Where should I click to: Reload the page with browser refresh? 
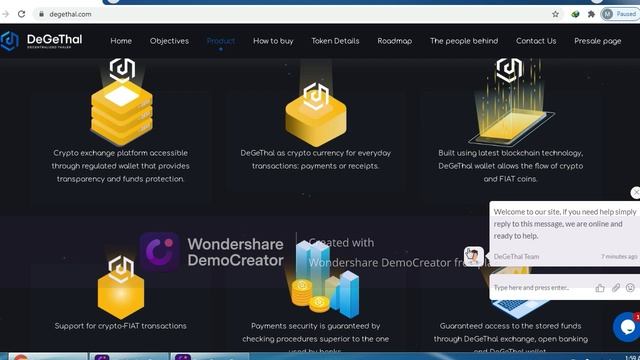[x=22, y=14]
